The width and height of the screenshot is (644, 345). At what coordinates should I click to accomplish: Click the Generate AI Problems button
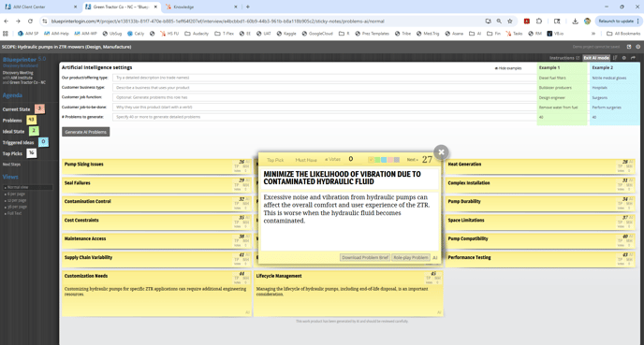[x=85, y=132]
